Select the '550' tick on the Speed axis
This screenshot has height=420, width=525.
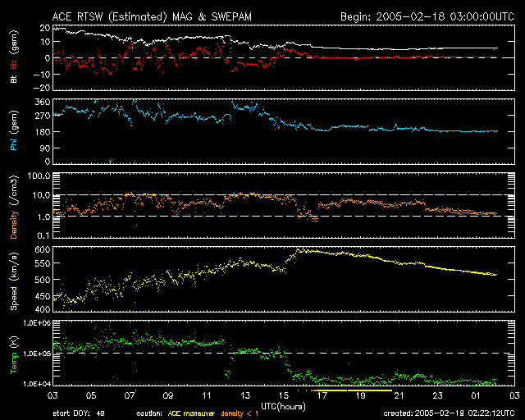[43, 263]
